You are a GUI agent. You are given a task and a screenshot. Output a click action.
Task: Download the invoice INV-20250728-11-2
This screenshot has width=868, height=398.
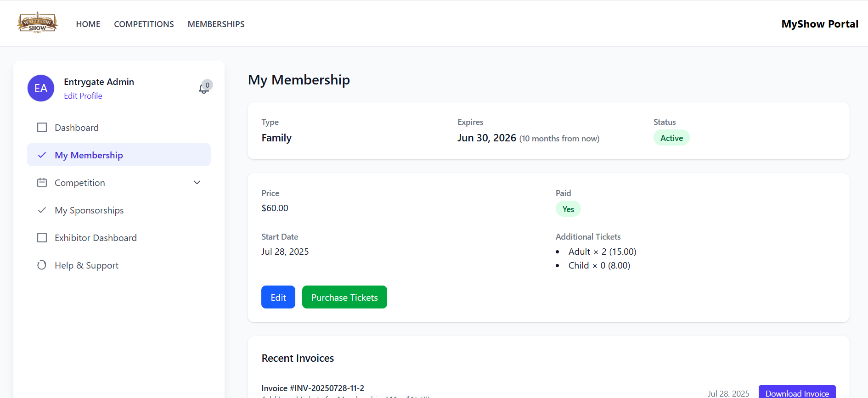pyautogui.click(x=797, y=392)
